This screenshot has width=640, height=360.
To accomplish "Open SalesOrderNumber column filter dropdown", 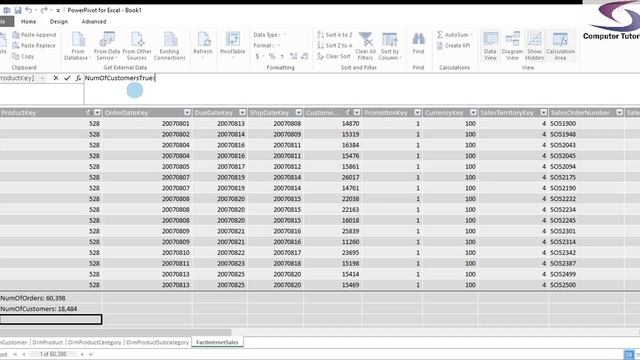I will click(x=620, y=112).
